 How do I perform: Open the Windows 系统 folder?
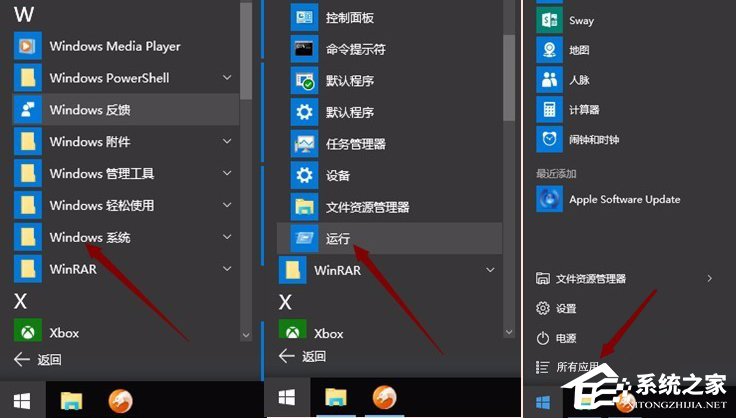click(126, 237)
